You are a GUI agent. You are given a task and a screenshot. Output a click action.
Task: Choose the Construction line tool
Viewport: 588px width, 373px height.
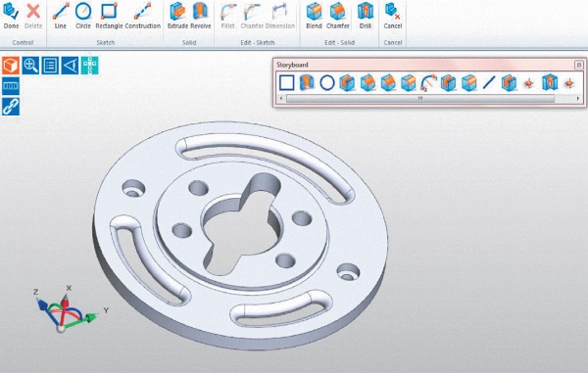pyautogui.click(x=142, y=16)
